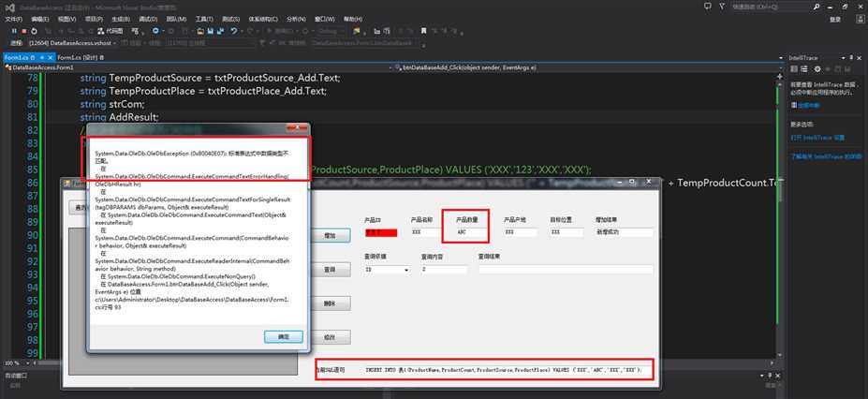Viewport: 868px width, 399px height.
Task: Click the 查询内容 input field
Action: pos(444,270)
